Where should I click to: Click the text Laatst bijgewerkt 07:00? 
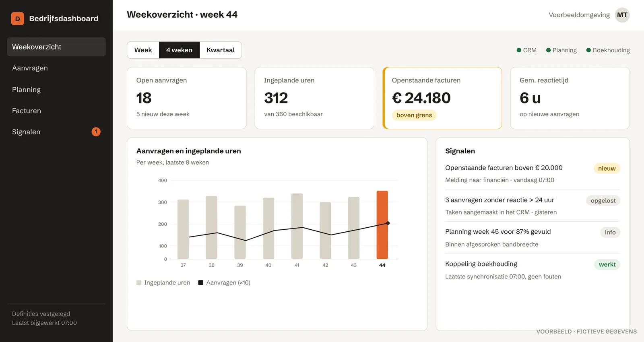coord(44,323)
